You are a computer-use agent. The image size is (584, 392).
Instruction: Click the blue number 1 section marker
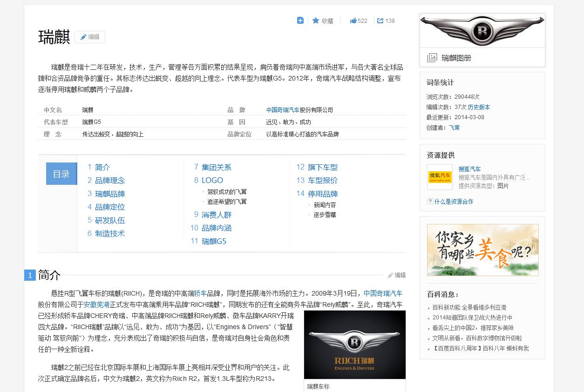[x=30, y=275]
